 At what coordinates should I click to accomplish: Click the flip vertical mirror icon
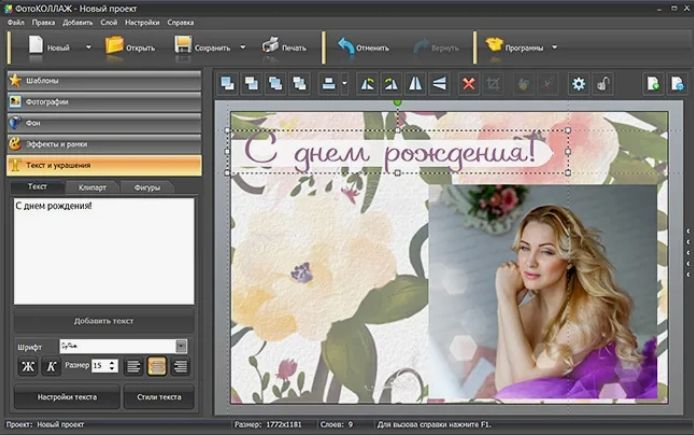pos(438,84)
